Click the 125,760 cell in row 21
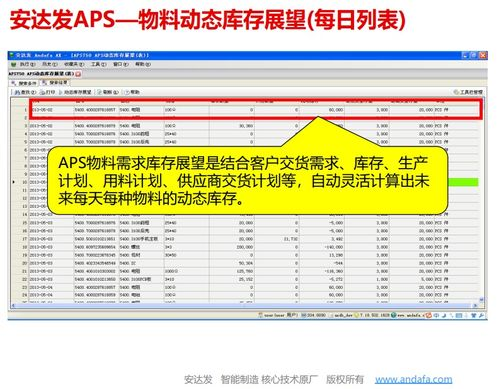Image resolution: width=499 pixels, height=389 pixels. 232,271
